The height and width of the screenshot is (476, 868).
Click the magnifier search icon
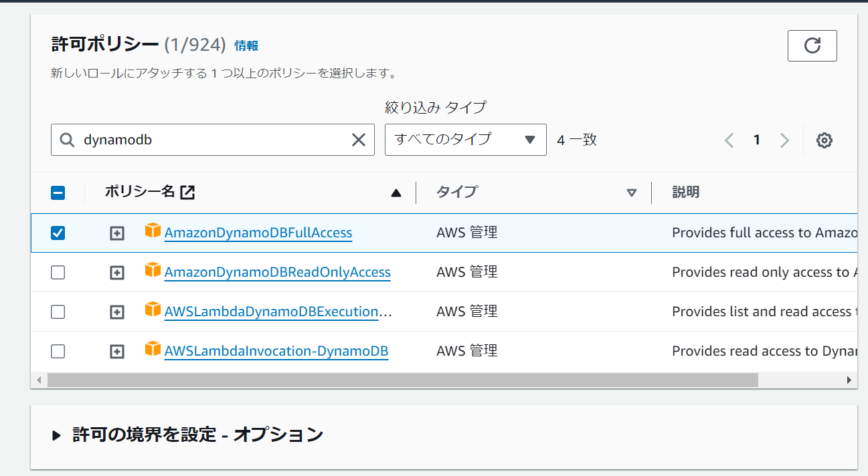tap(67, 140)
